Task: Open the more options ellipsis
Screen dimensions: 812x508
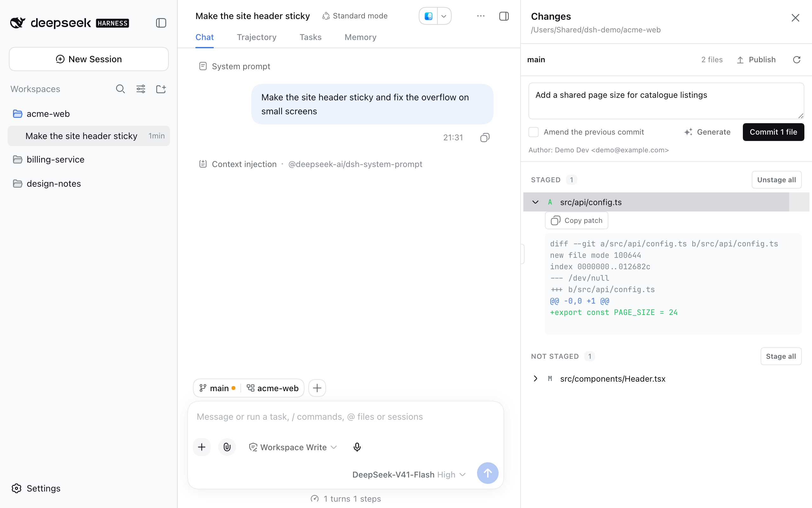Action: pos(481,16)
